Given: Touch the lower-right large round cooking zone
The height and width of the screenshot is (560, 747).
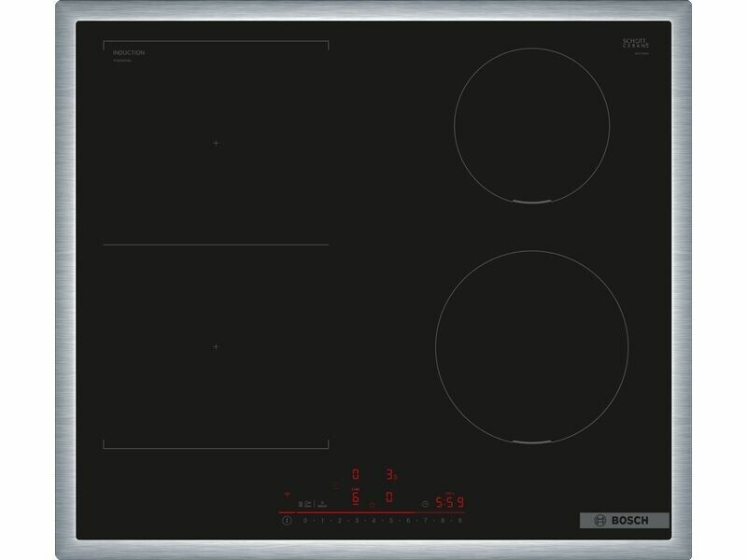Looking at the screenshot, I should click(531, 345).
